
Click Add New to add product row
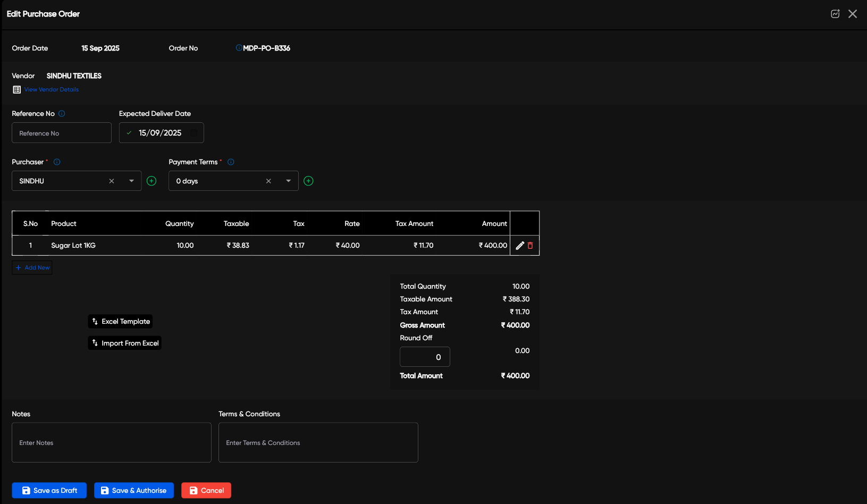pyautogui.click(x=32, y=268)
